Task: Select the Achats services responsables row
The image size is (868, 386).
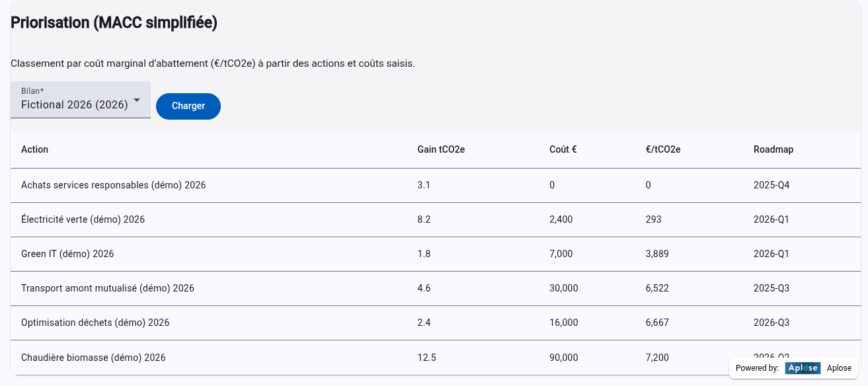Action: 113,185
